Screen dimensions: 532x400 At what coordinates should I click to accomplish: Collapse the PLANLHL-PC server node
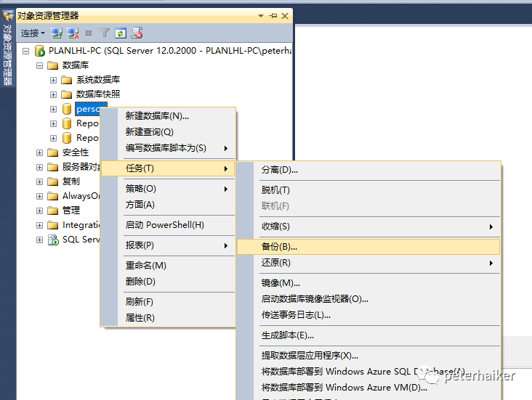(x=25, y=52)
